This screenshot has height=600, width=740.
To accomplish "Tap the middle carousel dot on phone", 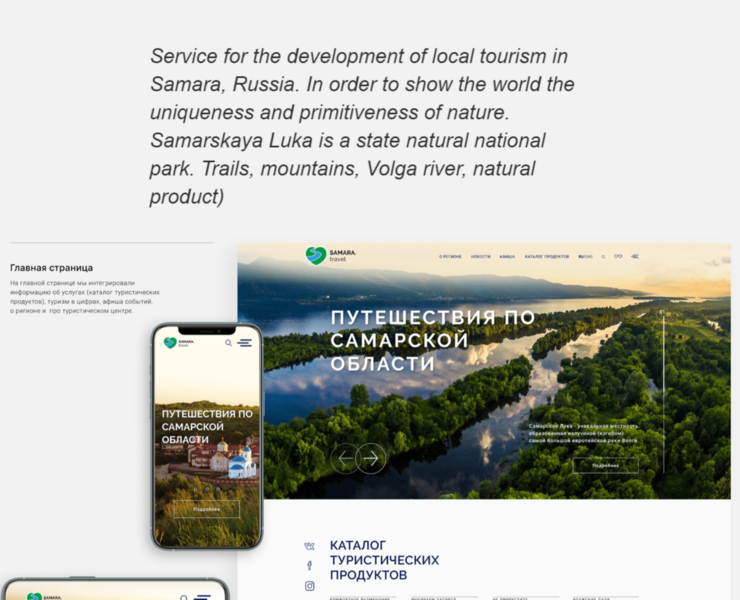I will pyautogui.click(x=207, y=490).
